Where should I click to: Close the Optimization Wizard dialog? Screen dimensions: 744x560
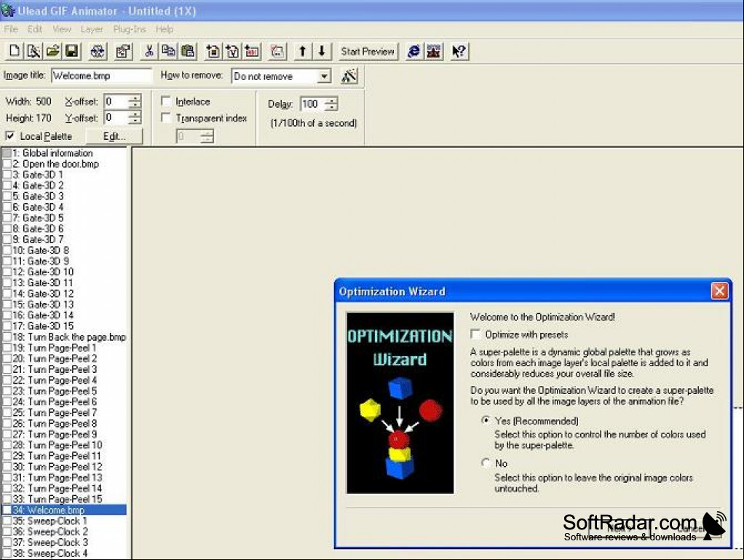point(719,291)
